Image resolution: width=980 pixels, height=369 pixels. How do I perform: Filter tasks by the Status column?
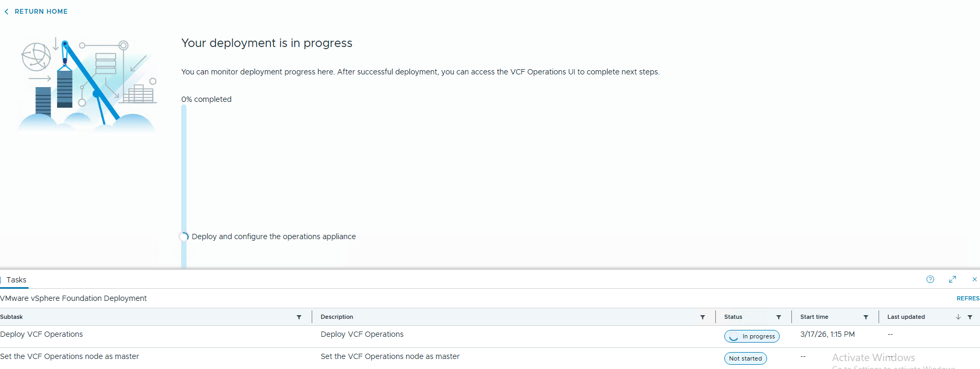tap(779, 317)
